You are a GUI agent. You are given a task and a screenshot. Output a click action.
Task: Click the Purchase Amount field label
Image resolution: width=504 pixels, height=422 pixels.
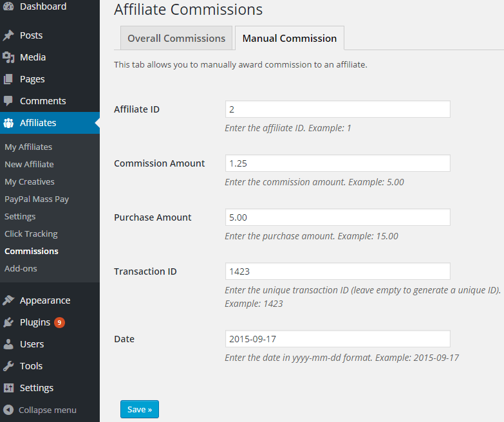click(x=153, y=217)
